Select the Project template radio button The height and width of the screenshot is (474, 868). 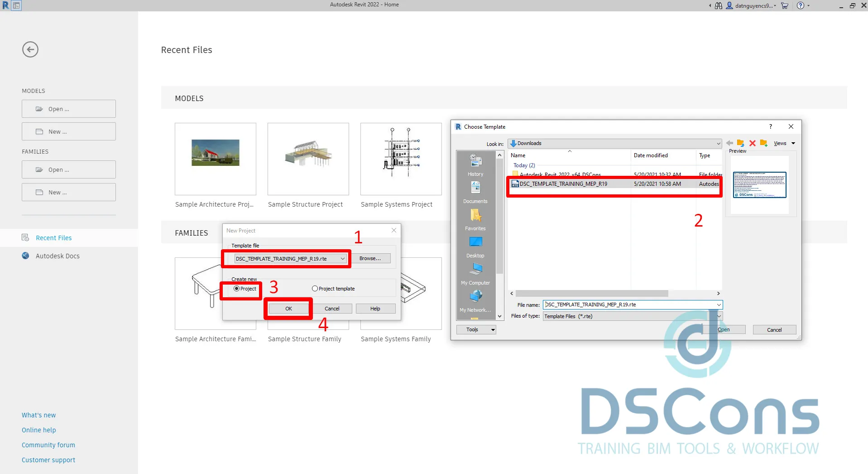[x=315, y=289]
